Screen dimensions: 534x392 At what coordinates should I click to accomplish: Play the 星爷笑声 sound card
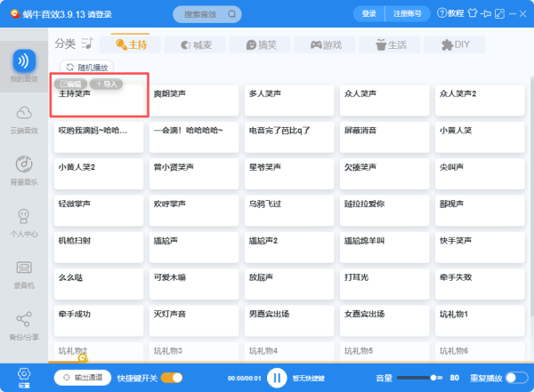pos(289,173)
